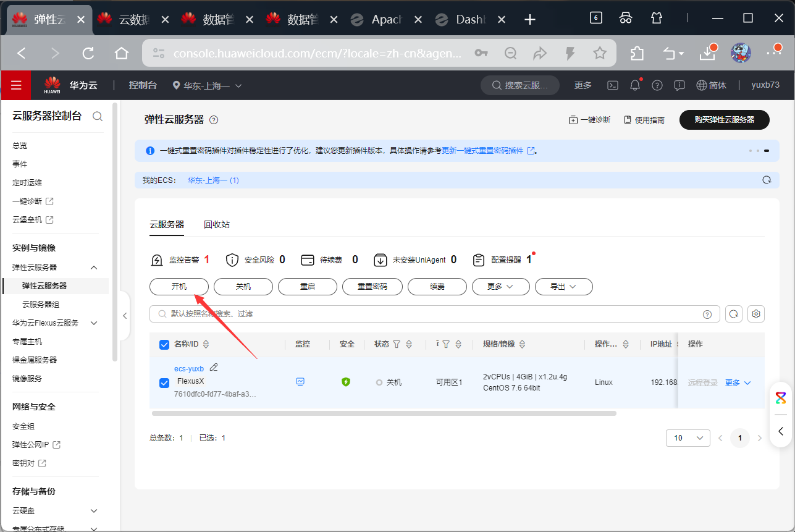Switch to the Dashb browser tab
This screenshot has width=795, height=532.
point(471,20)
